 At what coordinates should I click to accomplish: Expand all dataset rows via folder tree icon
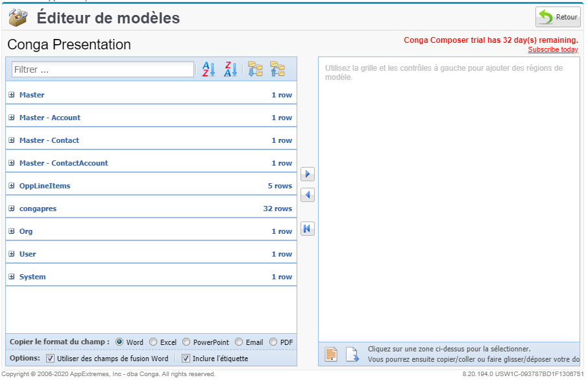coord(256,69)
